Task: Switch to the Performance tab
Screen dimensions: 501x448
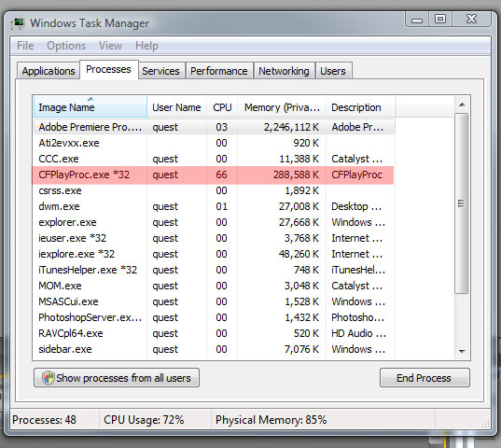Action: [x=219, y=71]
